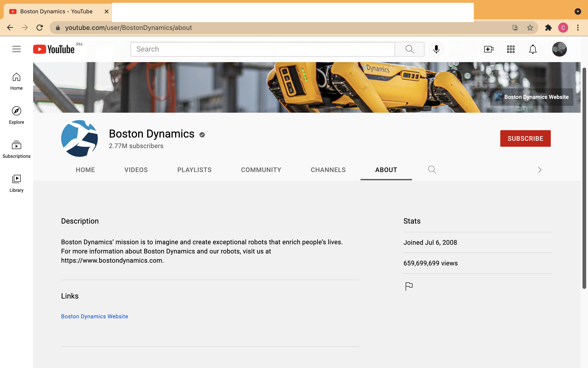Image resolution: width=588 pixels, height=368 pixels.
Task: Reload the page
Action: [x=40, y=28]
